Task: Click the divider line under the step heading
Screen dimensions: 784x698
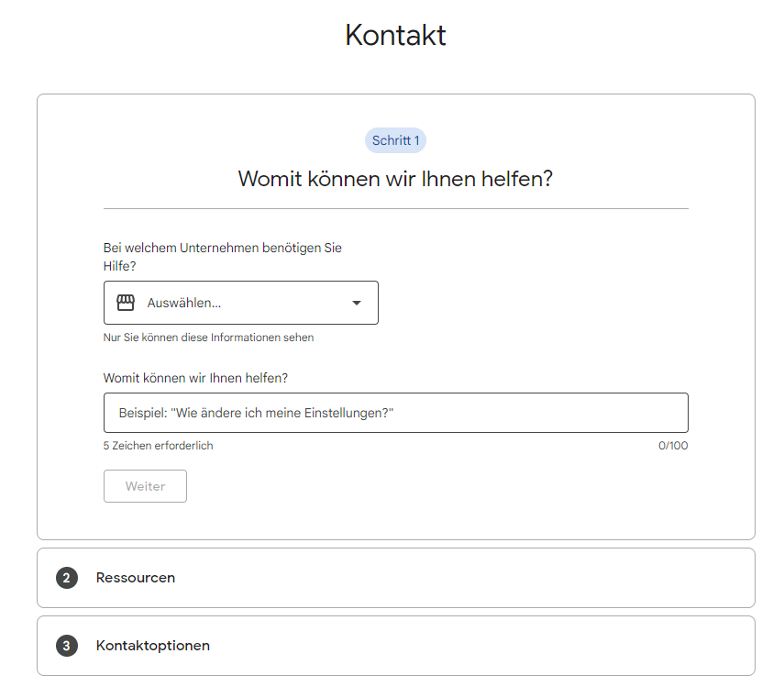Action: [x=395, y=208]
